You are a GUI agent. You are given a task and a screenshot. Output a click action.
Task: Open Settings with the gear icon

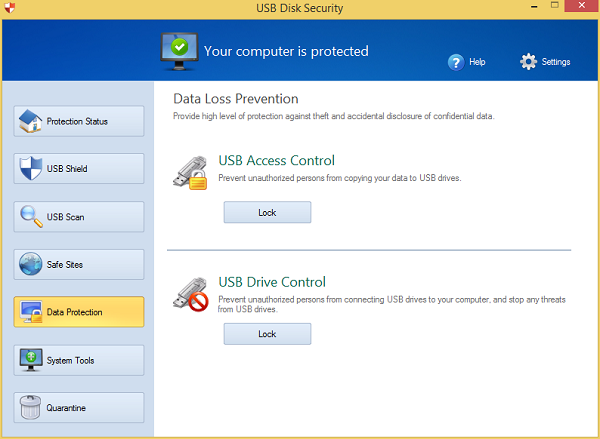pos(528,62)
